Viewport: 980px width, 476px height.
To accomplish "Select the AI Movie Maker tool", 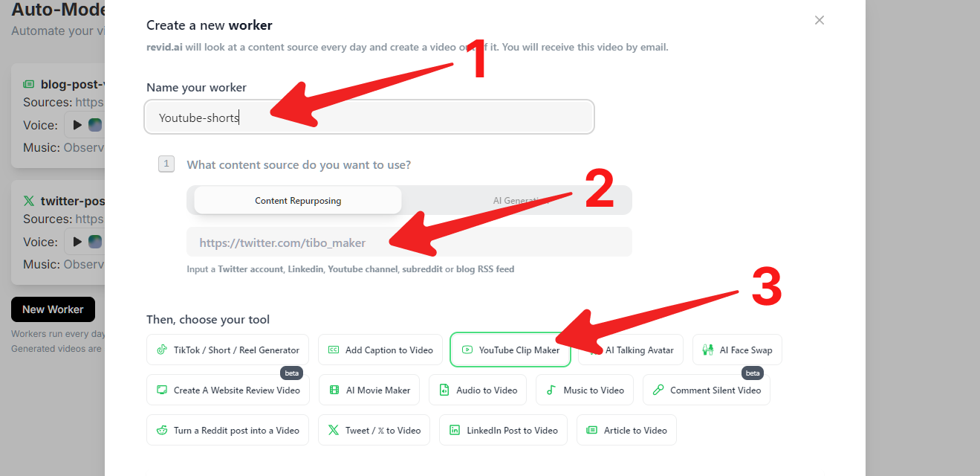I will 369,390.
